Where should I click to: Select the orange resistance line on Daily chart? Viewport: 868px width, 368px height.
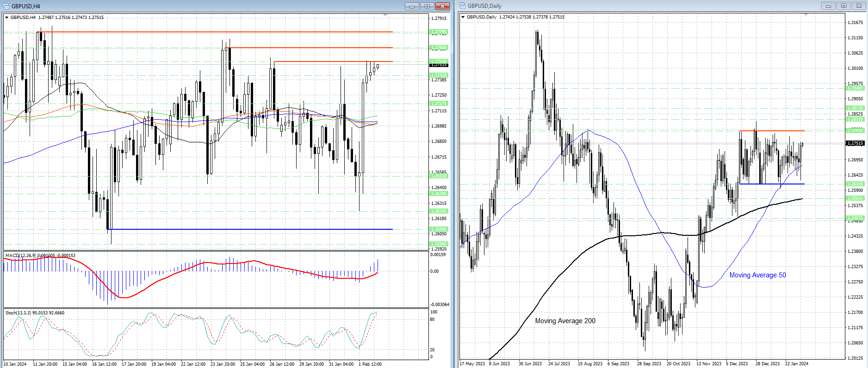tap(772, 131)
